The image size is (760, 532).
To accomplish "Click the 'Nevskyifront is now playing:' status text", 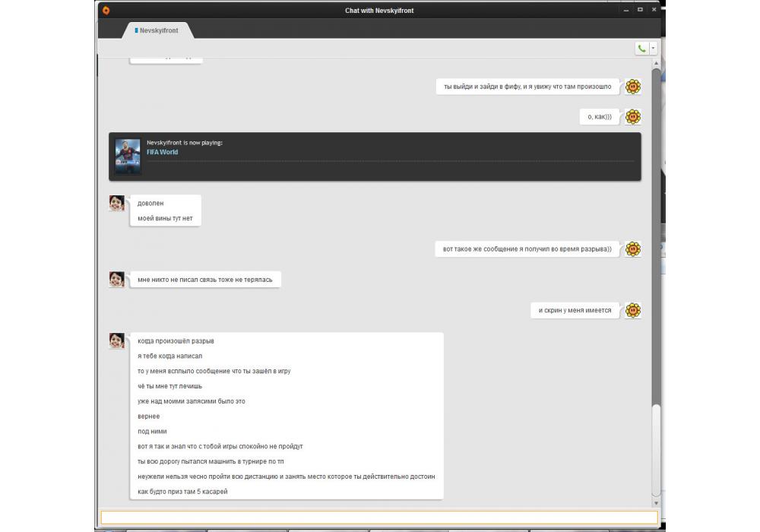I will coord(185,143).
